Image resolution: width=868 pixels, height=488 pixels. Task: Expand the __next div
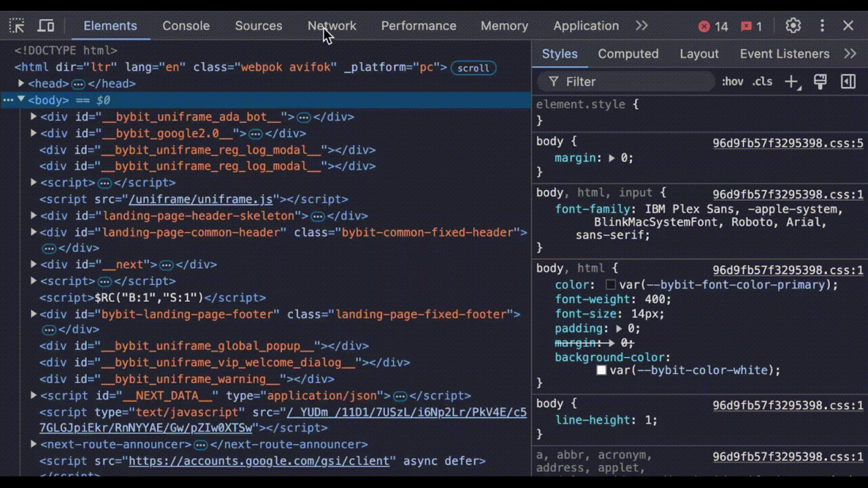pos(34,264)
